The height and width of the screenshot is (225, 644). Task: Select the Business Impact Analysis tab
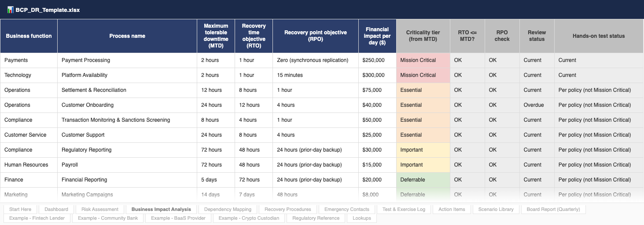click(161, 209)
